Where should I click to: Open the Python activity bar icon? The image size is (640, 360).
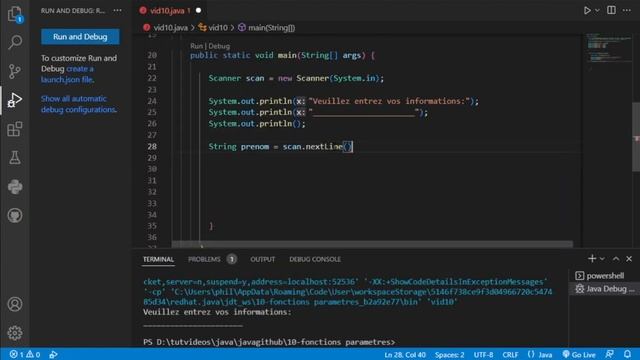(15, 187)
